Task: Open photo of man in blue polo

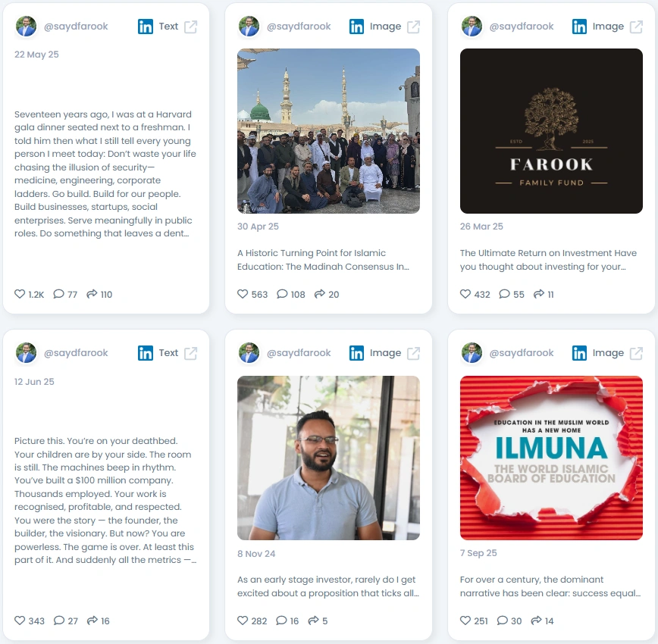Action: (328, 458)
